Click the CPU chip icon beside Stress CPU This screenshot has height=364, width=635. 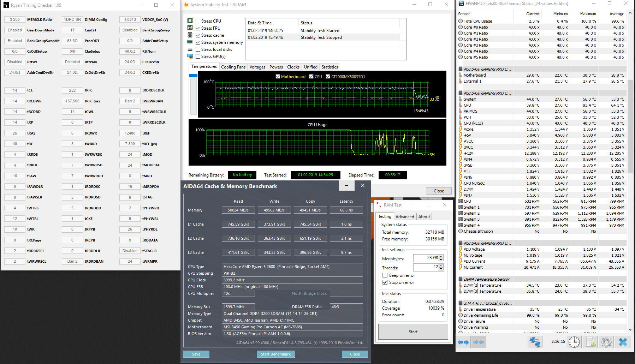(190, 21)
